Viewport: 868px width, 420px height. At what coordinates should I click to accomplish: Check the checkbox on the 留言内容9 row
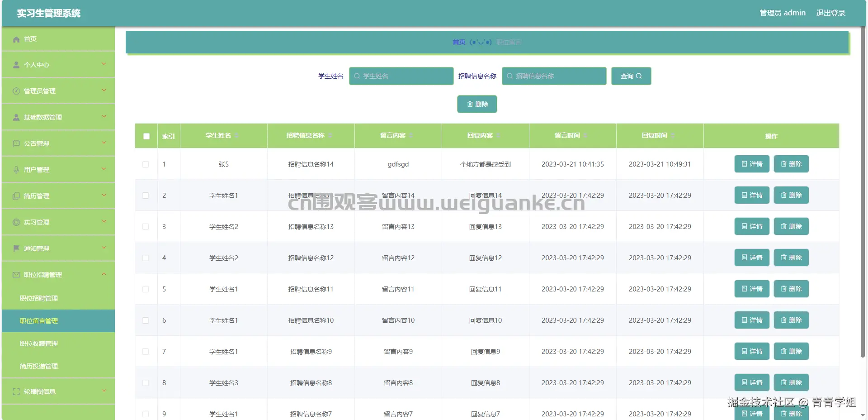(146, 352)
